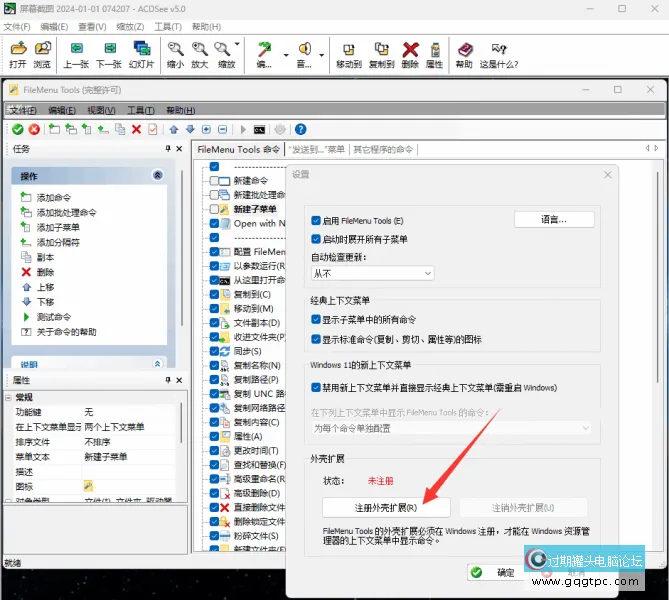The width and height of the screenshot is (669, 600).
Task: Collapse the 说明 section chevron
Action: pos(157,364)
